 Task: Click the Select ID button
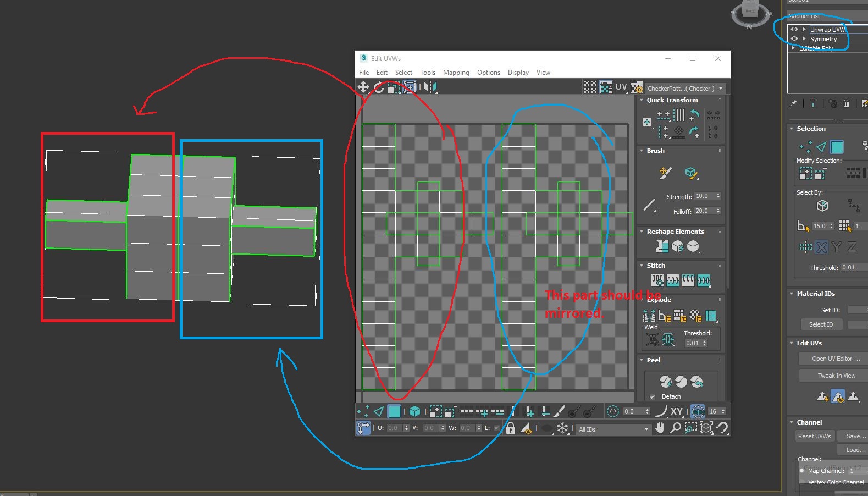coord(821,324)
